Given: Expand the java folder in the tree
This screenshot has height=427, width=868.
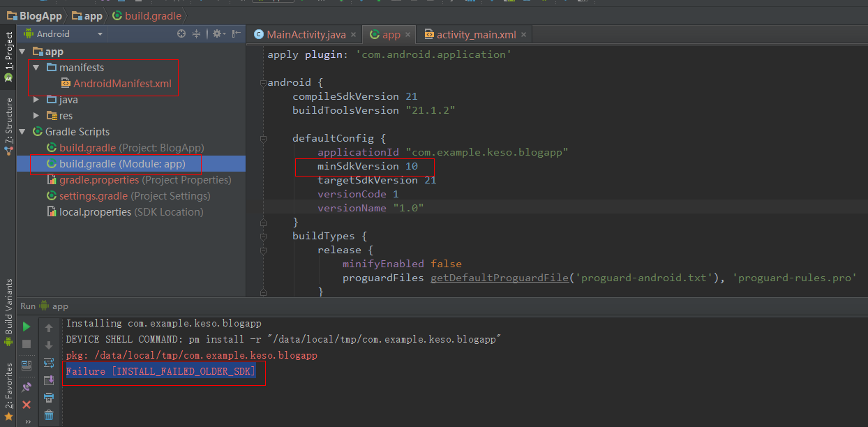Looking at the screenshot, I should point(36,100).
